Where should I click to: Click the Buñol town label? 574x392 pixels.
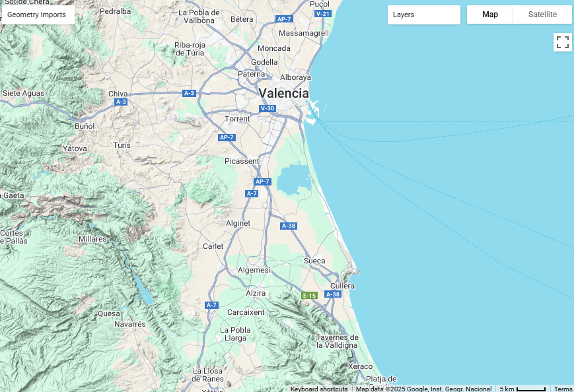85,126
